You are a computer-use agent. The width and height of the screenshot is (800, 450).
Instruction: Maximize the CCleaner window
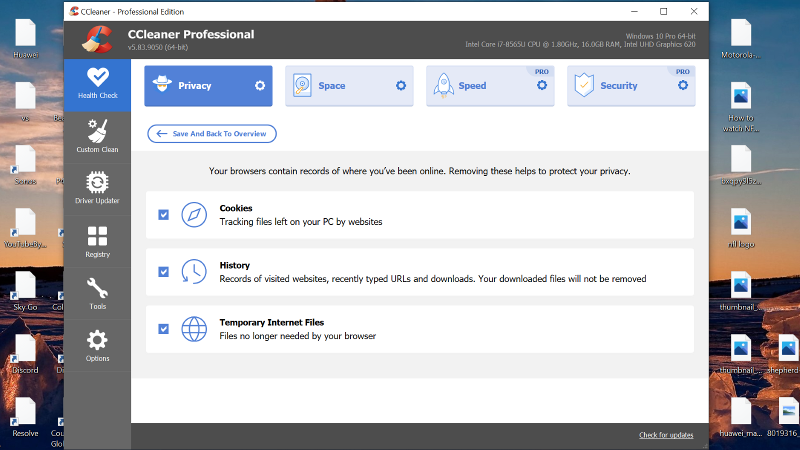pos(663,11)
